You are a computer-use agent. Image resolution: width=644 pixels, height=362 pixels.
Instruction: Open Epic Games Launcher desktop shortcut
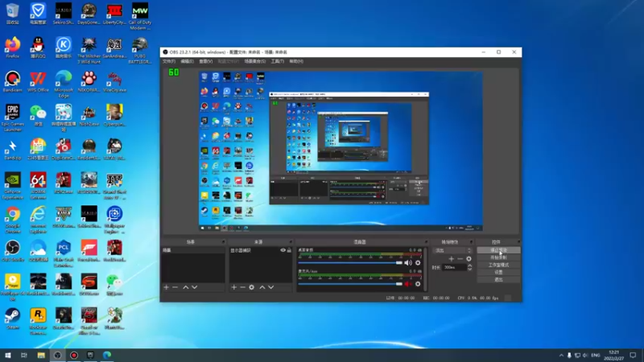click(x=13, y=117)
